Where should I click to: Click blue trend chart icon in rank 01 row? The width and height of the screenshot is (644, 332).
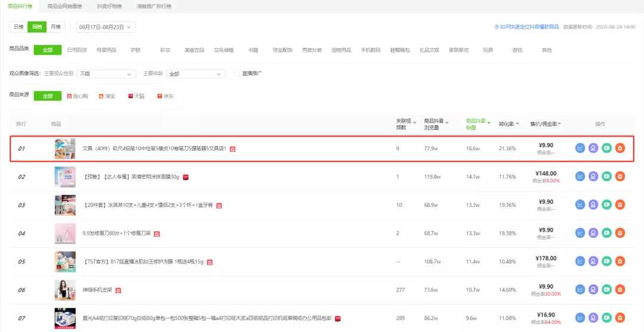580,148
